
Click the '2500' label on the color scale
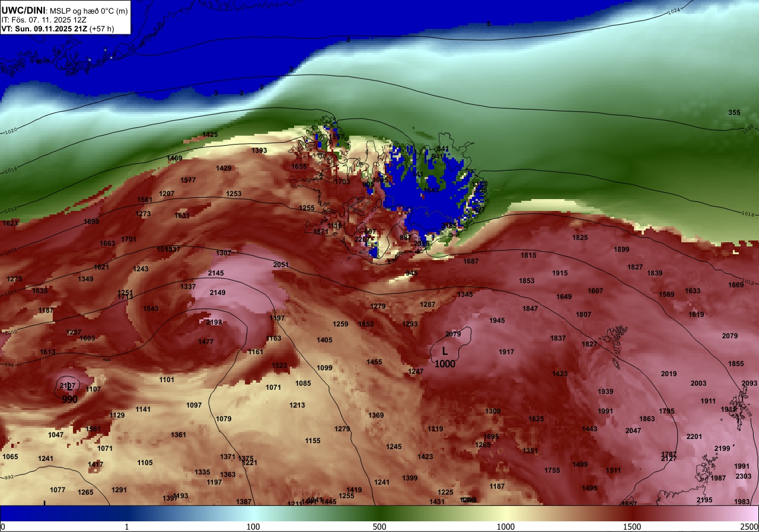click(x=750, y=527)
